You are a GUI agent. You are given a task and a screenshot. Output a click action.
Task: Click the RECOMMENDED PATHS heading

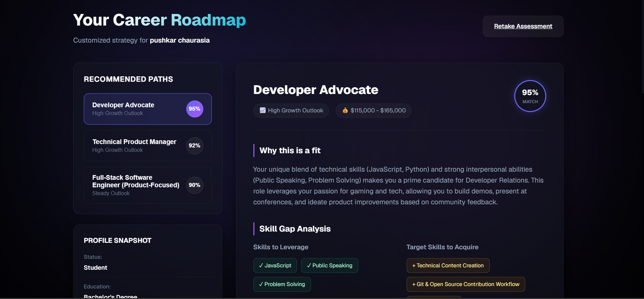click(128, 79)
